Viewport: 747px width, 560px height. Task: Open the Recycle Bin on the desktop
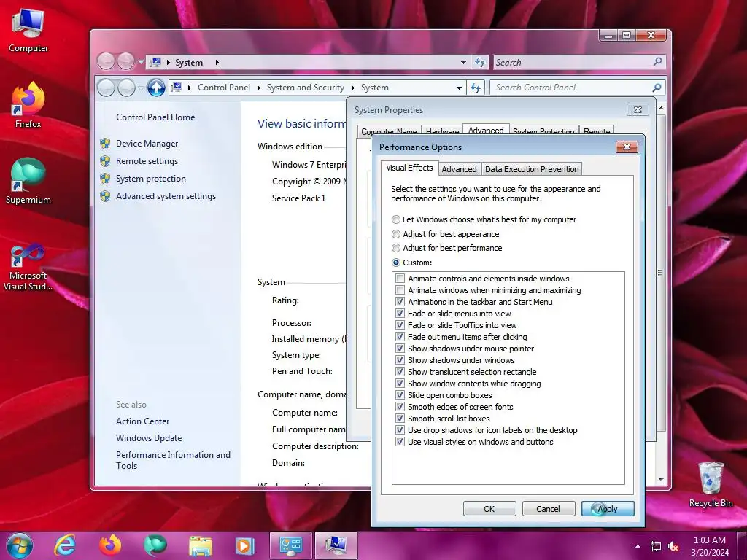(711, 484)
